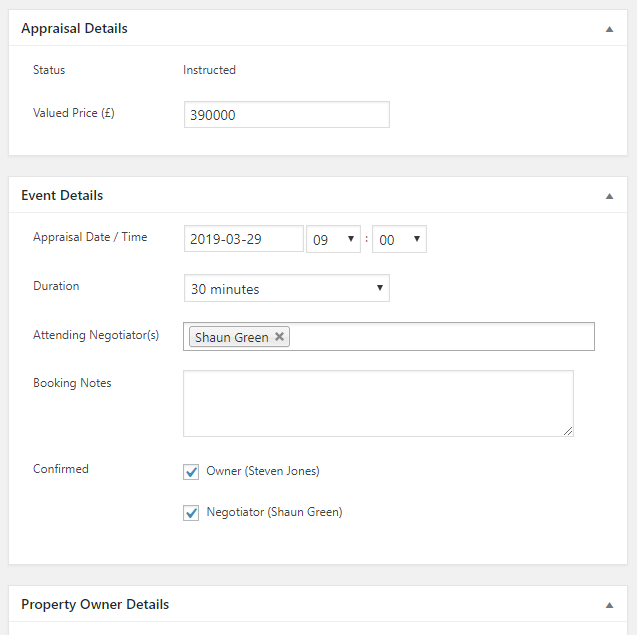The width and height of the screenshot is (637, 635).
Task: Click the Negotiator (Shaun Green) label
Action: tap(274, 512)
